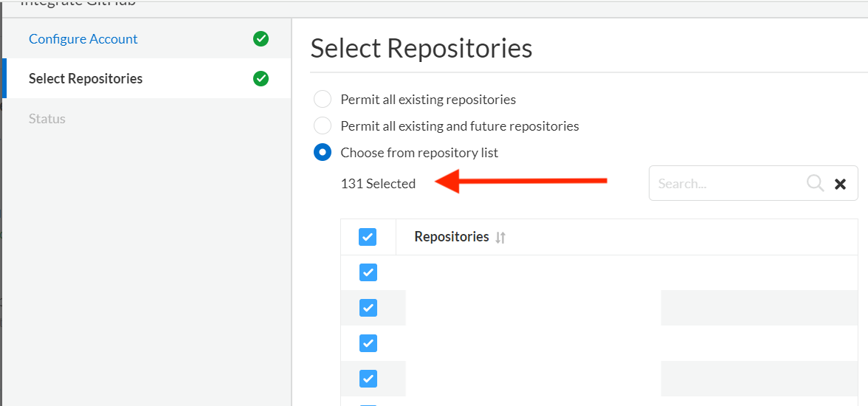Toggle the select-all checkbox in the table header
This screenshot has width=868, height=406.
click(368, 237)
